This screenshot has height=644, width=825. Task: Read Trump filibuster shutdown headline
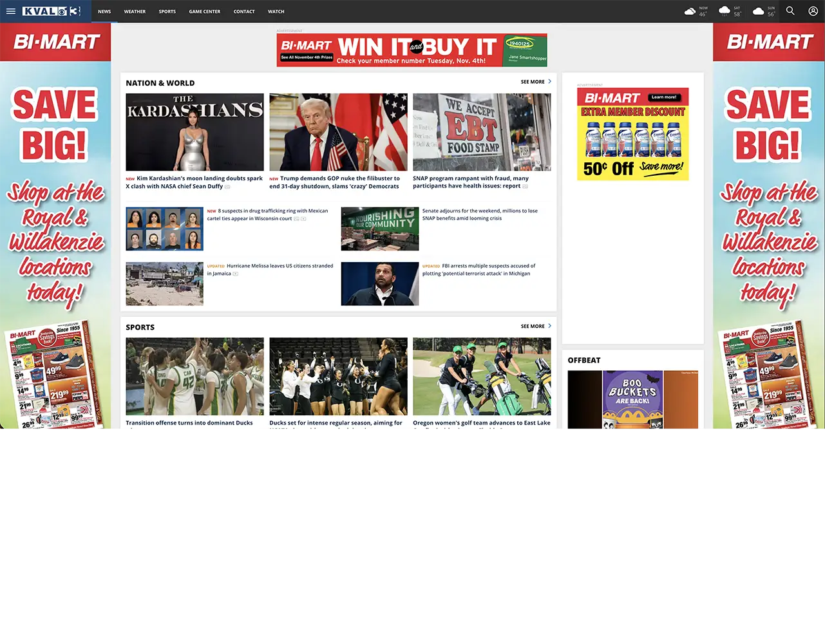click(335, 182)
